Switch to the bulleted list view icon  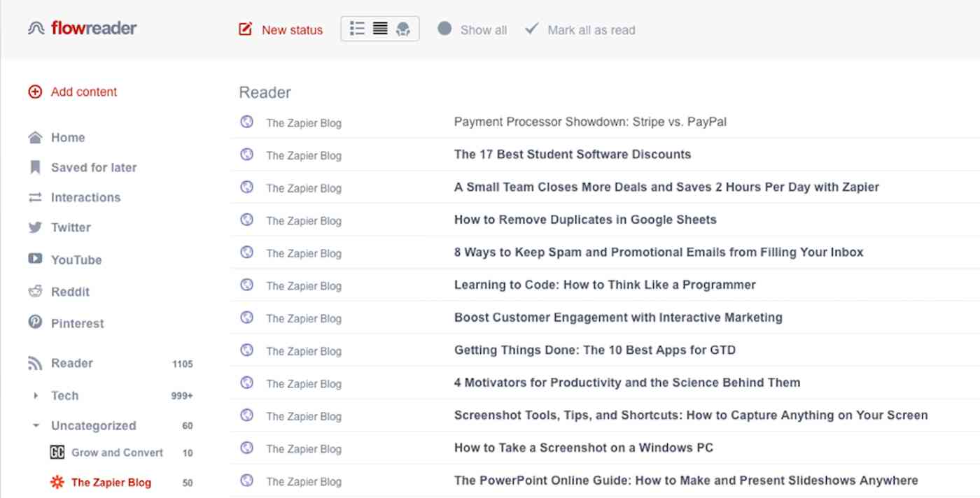click(x=358, y=29)
